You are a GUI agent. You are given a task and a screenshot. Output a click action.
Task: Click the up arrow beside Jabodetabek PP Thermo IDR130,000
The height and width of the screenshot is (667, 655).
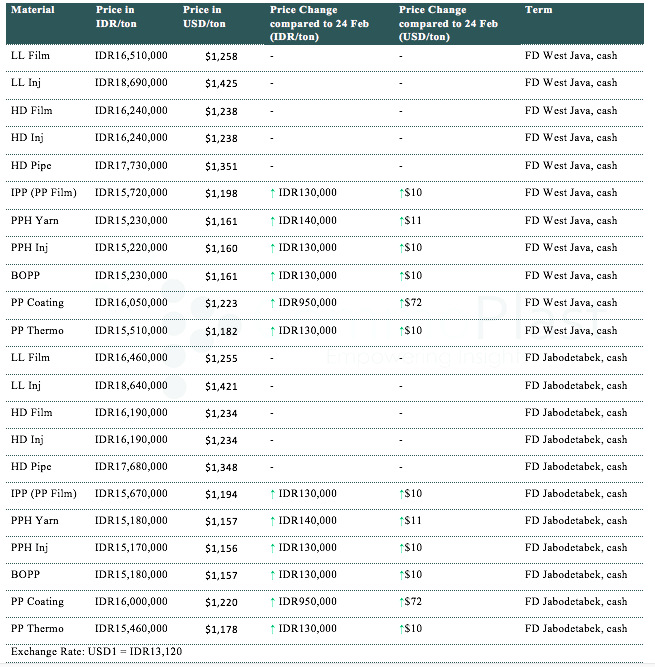pyautogui.click(x=273, y=628)
